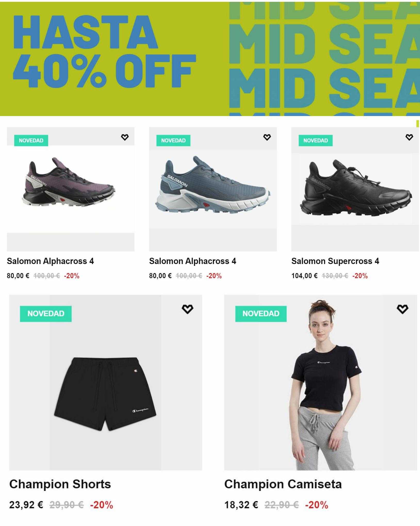Open the Champion Camiseta title link

point(283,484)
